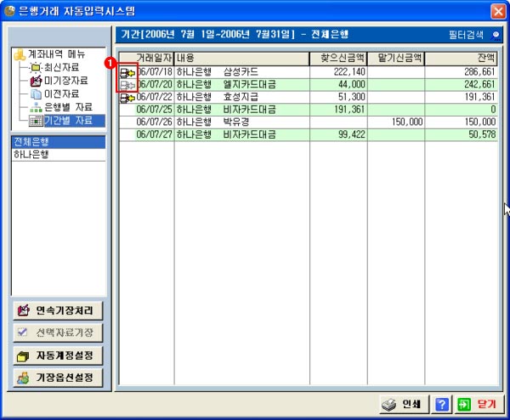This screenshot has width=510, height=420.
Task: Click the 이전자료 documents icon
Action: (x=36, y=94)
